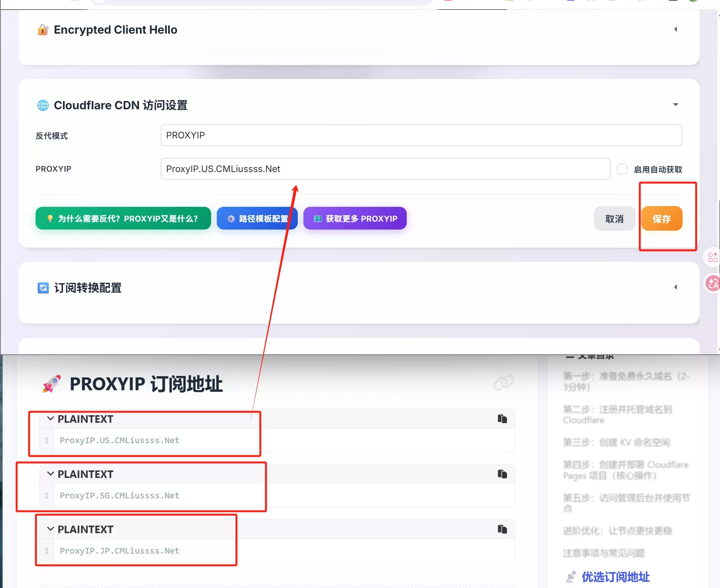Cancel changes with 取消 button
Image resolution: width=720 pixels, height=588 pixels.
[614, 219]
